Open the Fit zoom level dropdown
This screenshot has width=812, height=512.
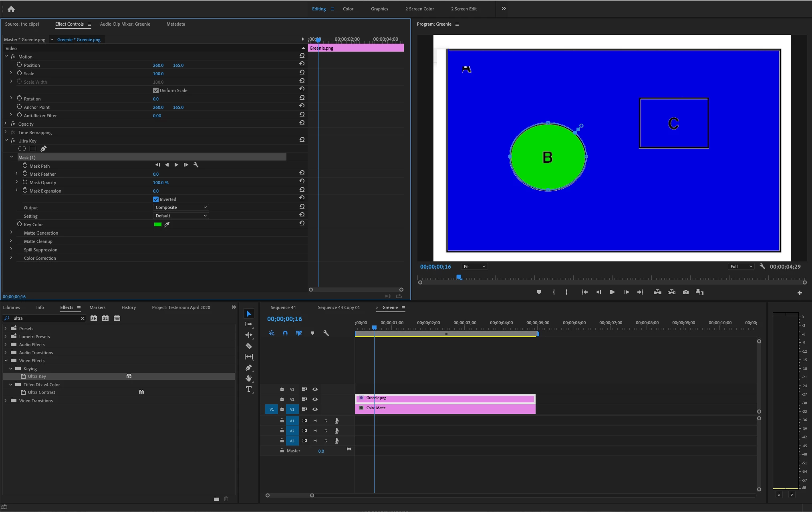tap(474, 267)
